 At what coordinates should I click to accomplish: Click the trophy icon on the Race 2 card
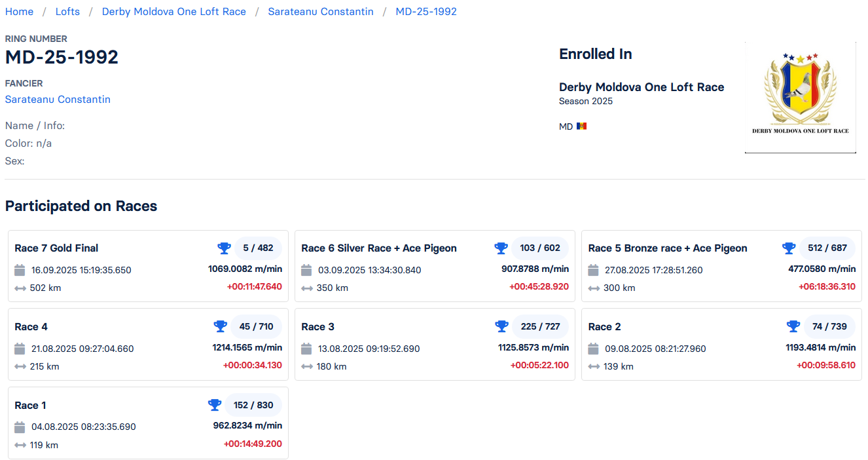[x=793, y=326]
